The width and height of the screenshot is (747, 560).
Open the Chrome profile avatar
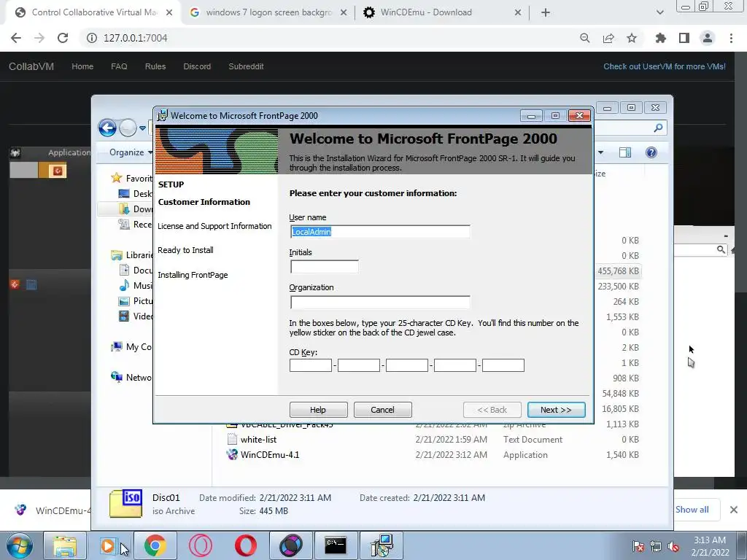tap(708, 38)
